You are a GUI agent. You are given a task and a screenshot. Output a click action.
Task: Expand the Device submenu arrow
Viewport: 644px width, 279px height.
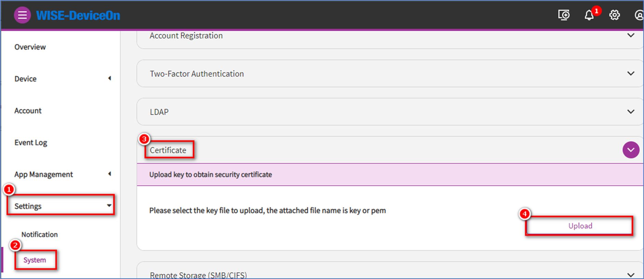coord(109,78)
